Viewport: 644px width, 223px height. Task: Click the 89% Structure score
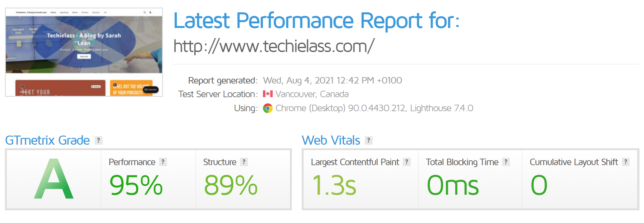(231, 185)
